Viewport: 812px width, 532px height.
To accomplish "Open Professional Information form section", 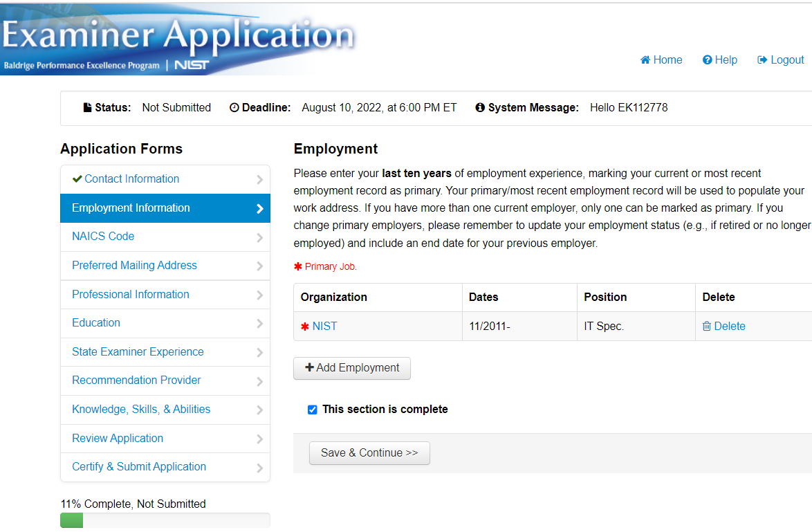I will point(130,294).
